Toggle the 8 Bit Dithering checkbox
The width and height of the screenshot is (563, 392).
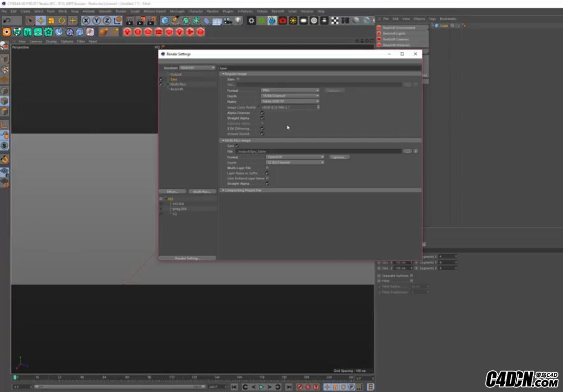coord(263,129)
